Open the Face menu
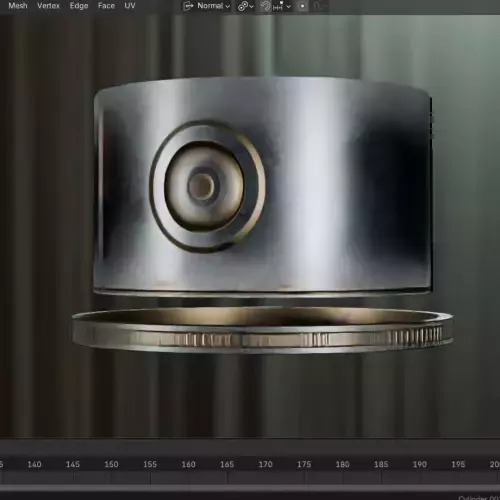Viewport: 500px width, 500px height. [106, 6]
